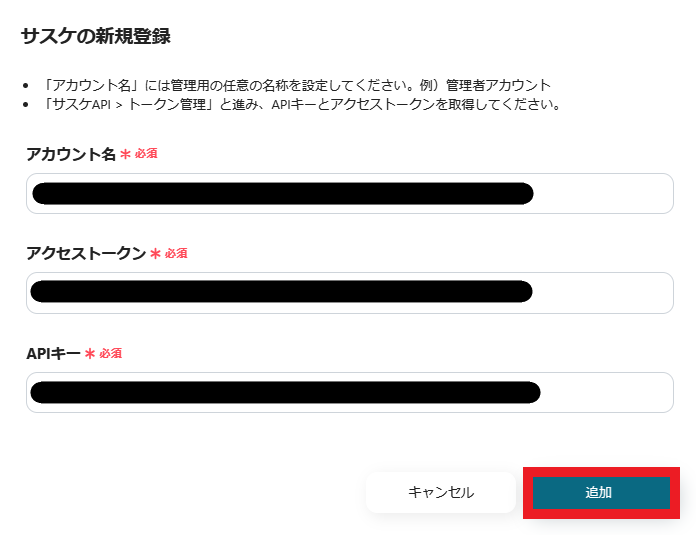Click the red asterisk beside APIキー
The image size is (696, 535).
click(90, 354)
